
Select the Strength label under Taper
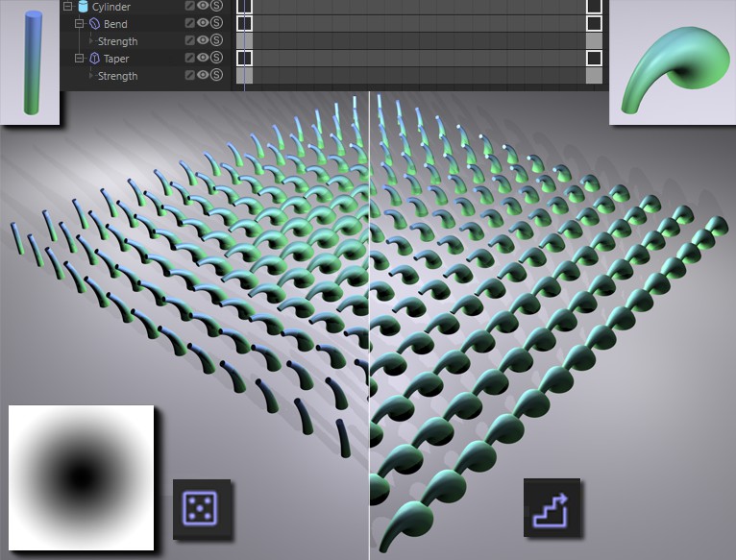(x=118, y=76)
